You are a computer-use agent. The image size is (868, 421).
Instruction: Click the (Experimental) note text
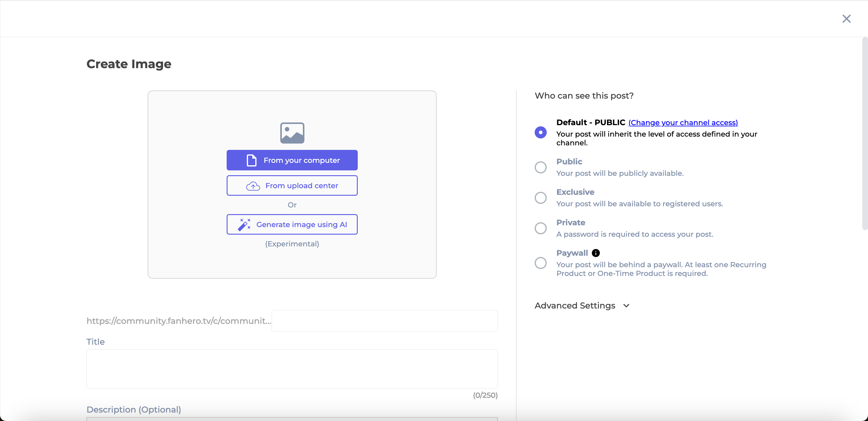pyautogui.click(x=292, y=244)
